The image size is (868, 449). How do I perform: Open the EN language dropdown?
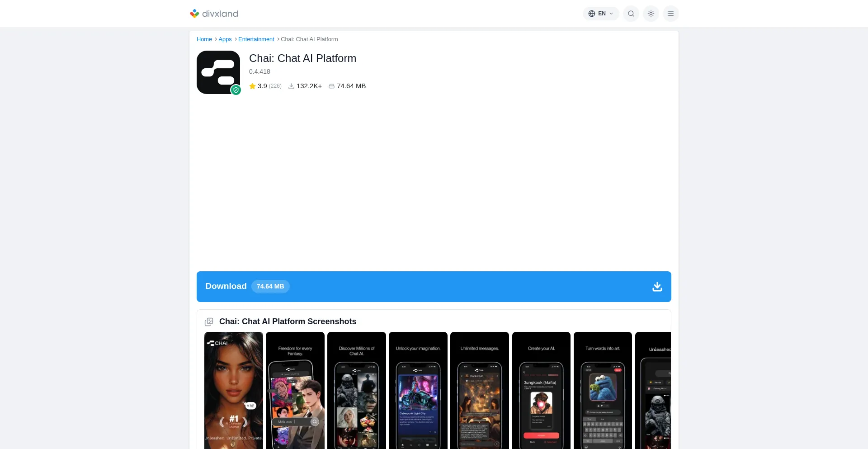(x=601, y=14)
